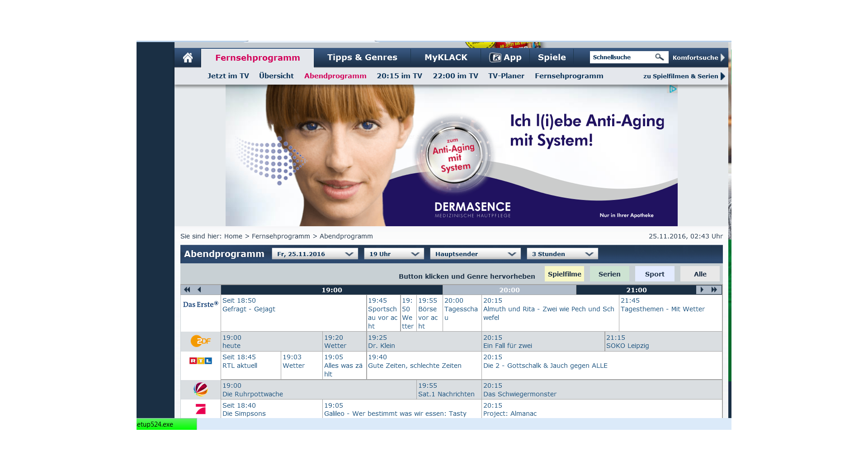Click the Alle genre button

point(700,274)
